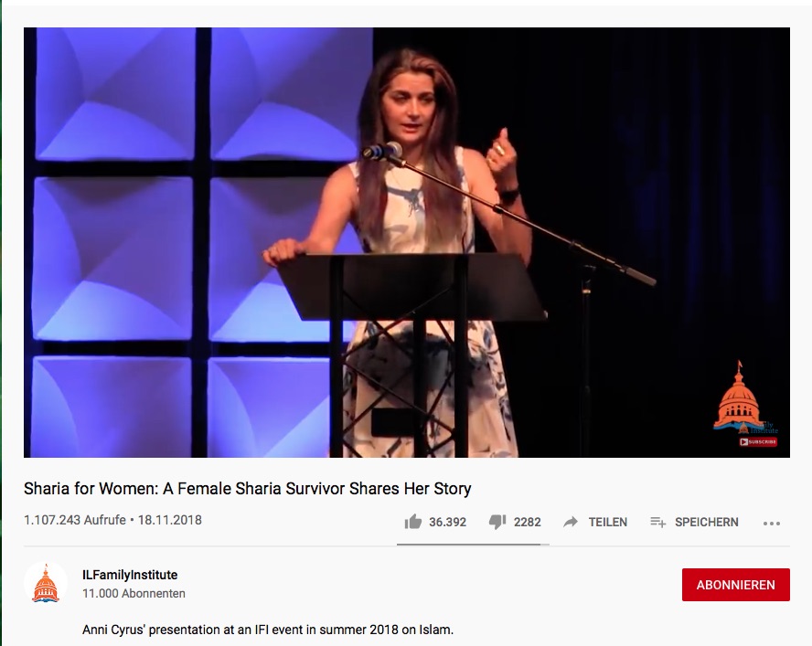Click the video player to pause playback

click(407, 242)
